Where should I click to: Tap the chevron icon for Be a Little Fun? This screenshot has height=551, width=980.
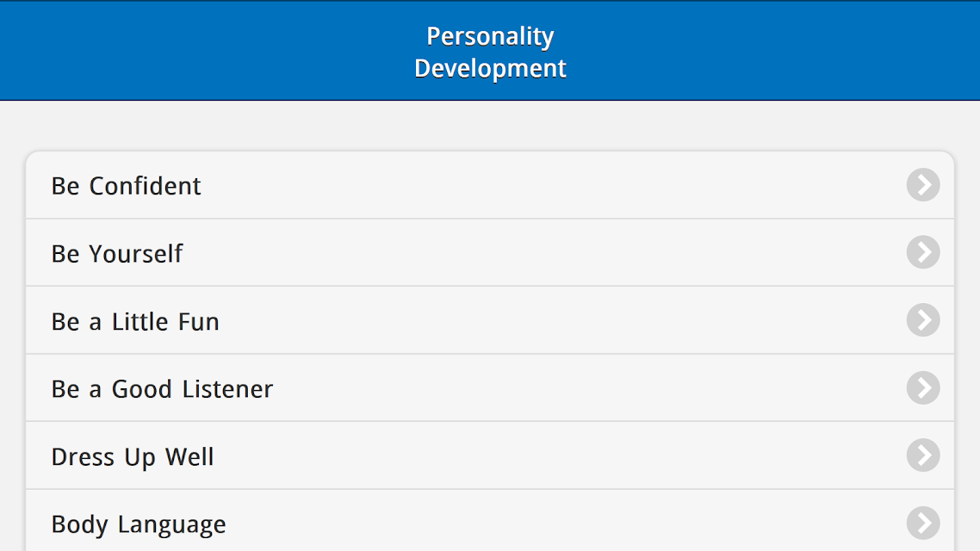[923, 320]
